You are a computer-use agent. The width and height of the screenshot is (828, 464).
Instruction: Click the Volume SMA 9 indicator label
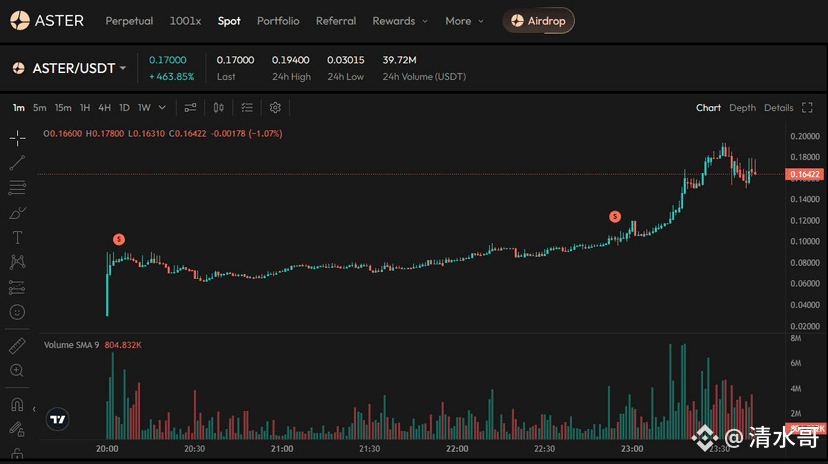[71, 345]
